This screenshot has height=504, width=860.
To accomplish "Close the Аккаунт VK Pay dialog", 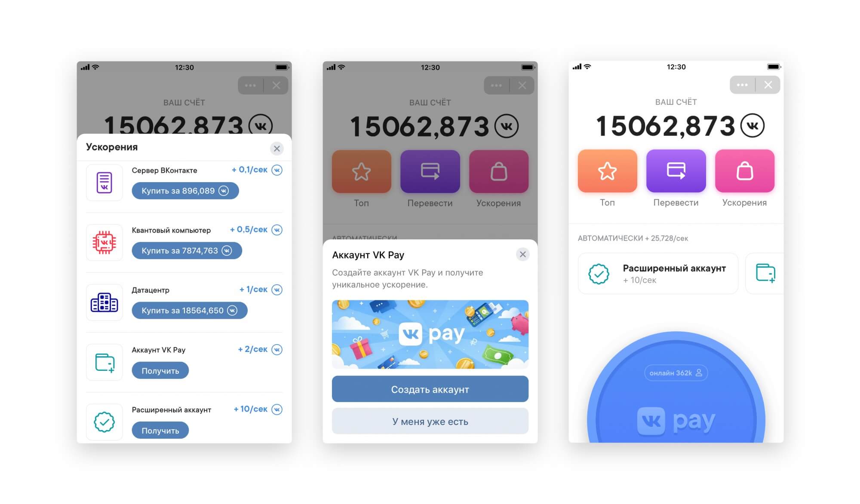I will 522,254.
